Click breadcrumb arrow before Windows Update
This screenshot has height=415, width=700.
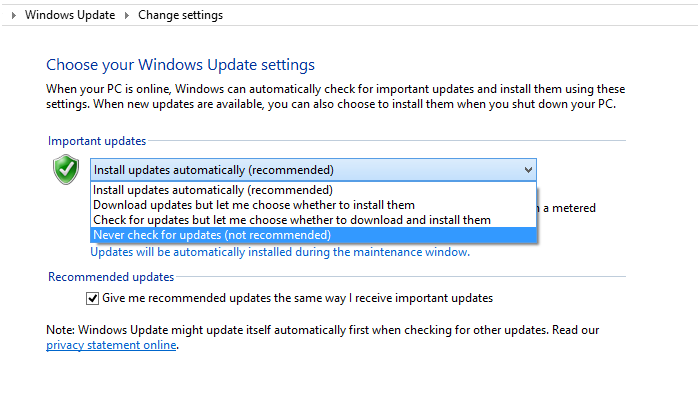coord(14,16)
